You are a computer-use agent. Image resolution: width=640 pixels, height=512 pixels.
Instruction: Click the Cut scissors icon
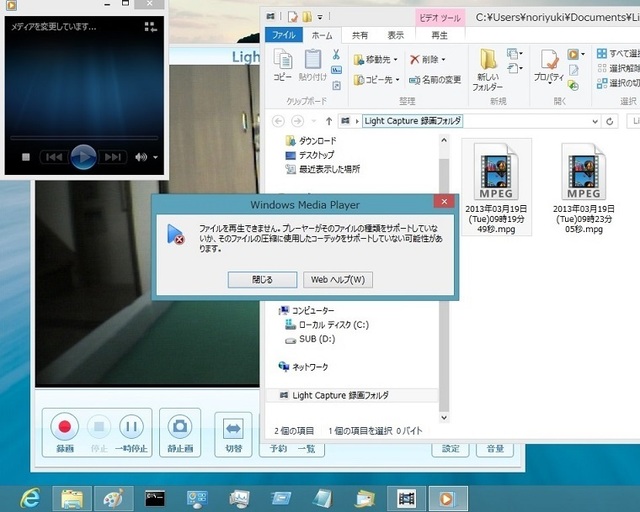click(x=336, y=54)
